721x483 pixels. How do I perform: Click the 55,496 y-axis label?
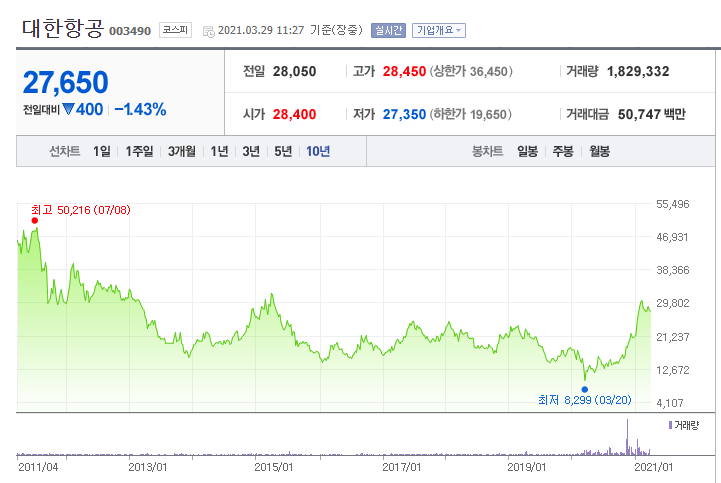673,204
